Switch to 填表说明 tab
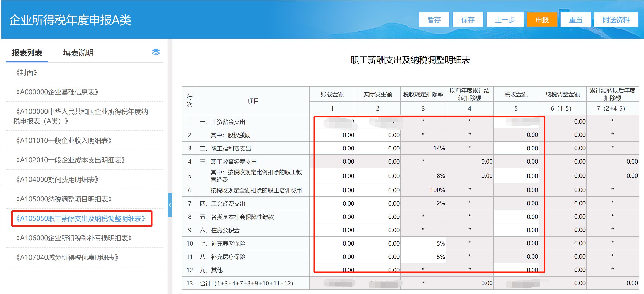The height and width of the screenshot is (294, 644). (78, 53)
